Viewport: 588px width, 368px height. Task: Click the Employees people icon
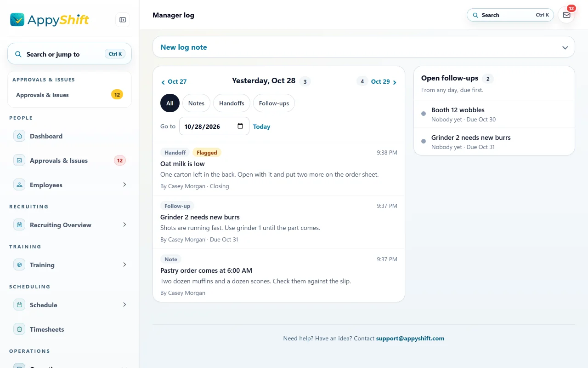[x=19, y=185]
